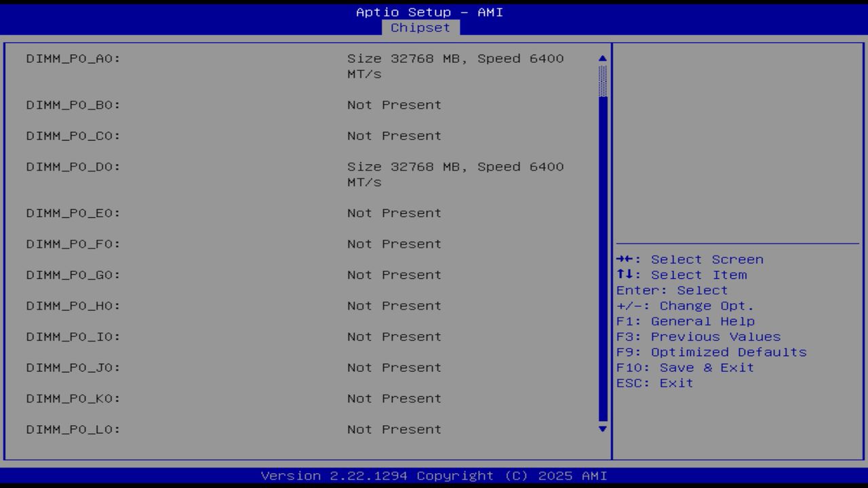This screenshot has width=868, height=488.
Task: Click the Version 2.22.1294 footer text
Action: tap(434, 475)
